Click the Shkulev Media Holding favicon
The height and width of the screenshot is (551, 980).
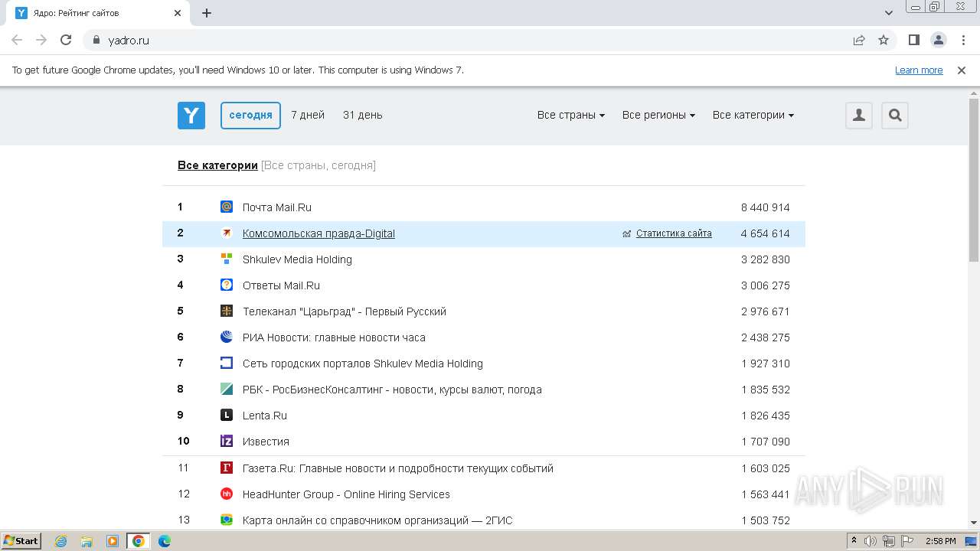pos(227,259)
